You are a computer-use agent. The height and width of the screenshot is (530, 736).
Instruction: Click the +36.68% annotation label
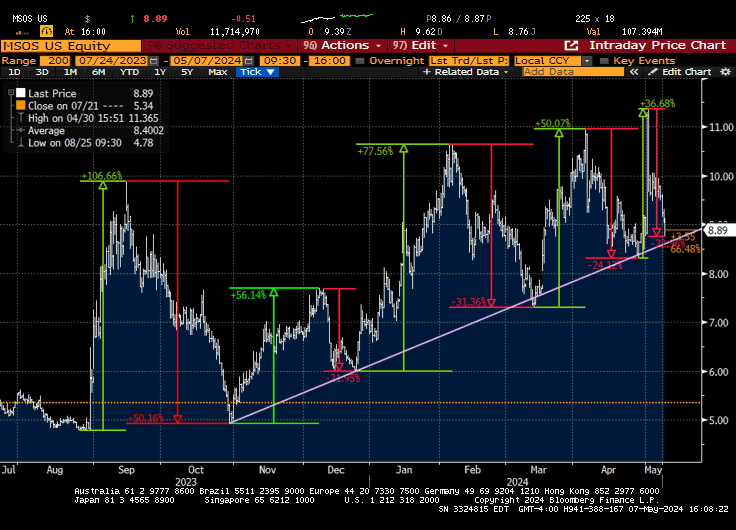click(658, 103)
